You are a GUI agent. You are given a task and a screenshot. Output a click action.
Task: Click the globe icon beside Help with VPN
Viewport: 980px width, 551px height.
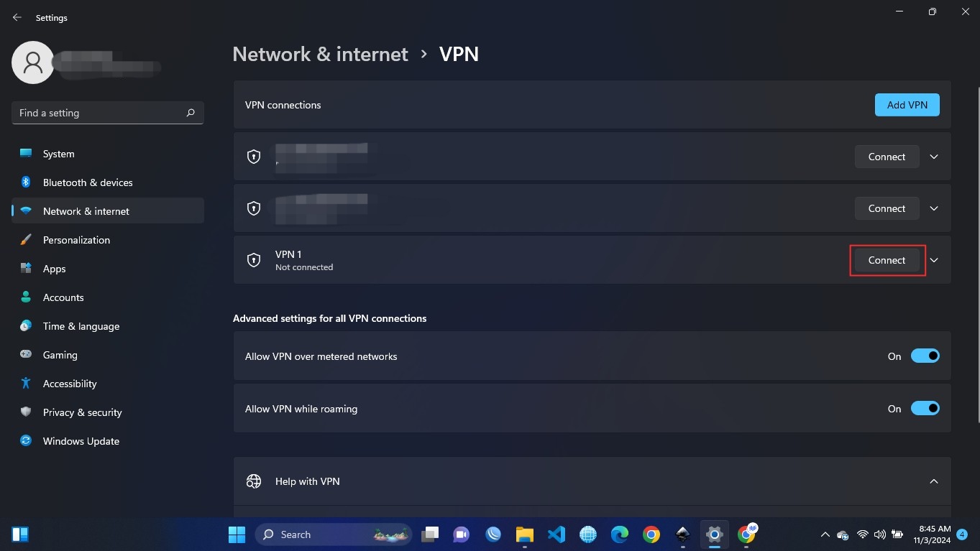point(254,481)
